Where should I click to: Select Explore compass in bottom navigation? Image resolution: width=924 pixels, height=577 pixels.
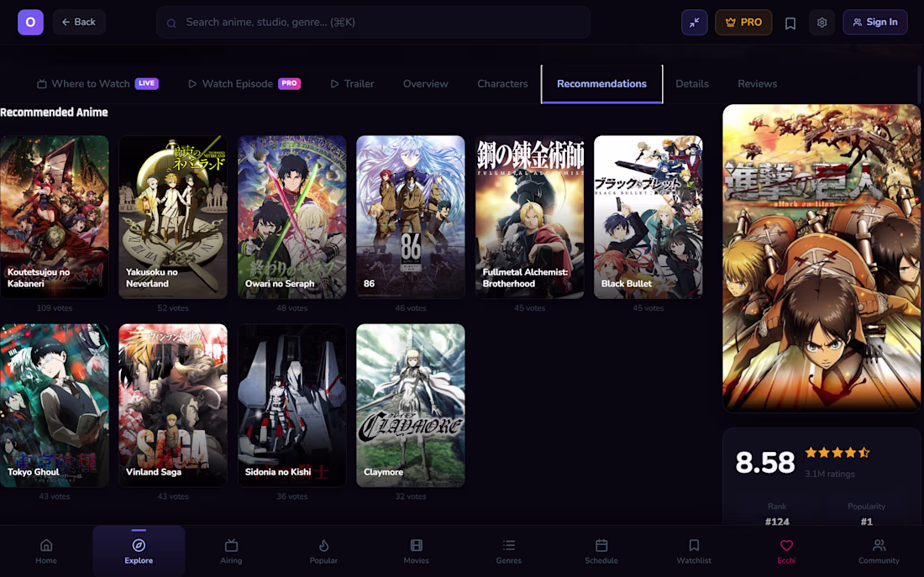[139, 551]
